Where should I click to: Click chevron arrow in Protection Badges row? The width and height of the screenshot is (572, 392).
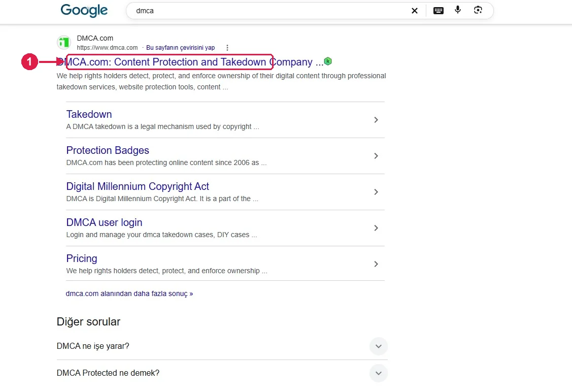[376, 156]
